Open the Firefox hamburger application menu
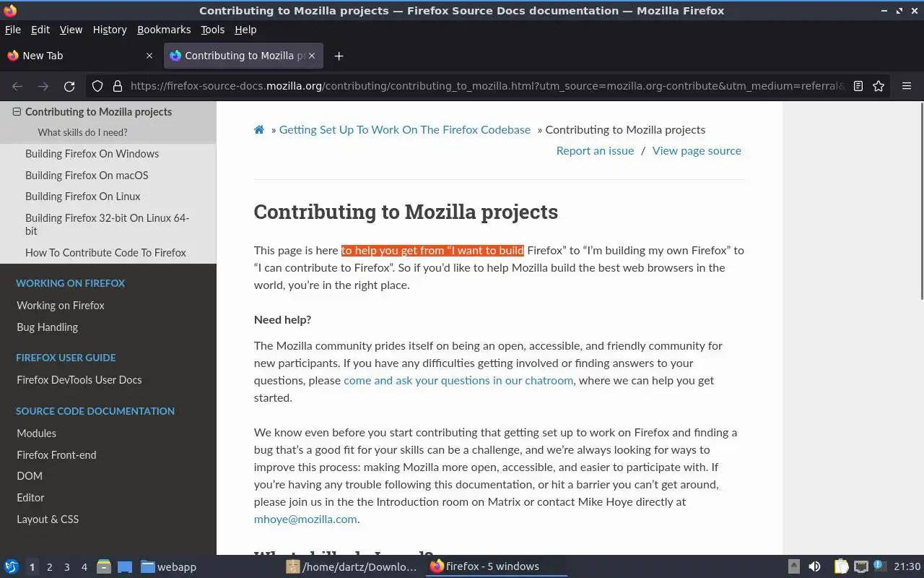The height and width of the screenshot is (578, 924). tap(907, 86)
